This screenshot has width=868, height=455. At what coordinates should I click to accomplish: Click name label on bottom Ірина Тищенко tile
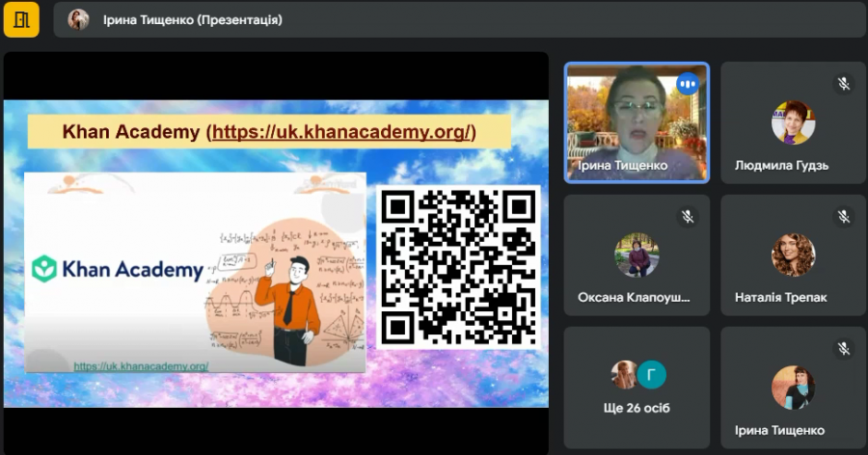click(779, 430)
